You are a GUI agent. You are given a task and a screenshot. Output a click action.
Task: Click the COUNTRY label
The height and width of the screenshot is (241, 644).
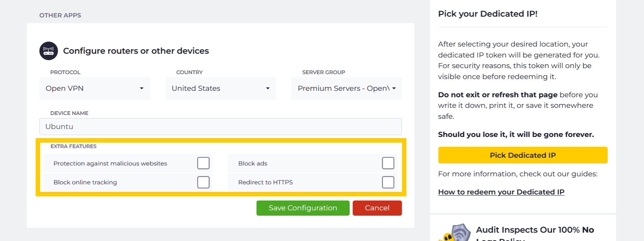(x=189, y=72)
